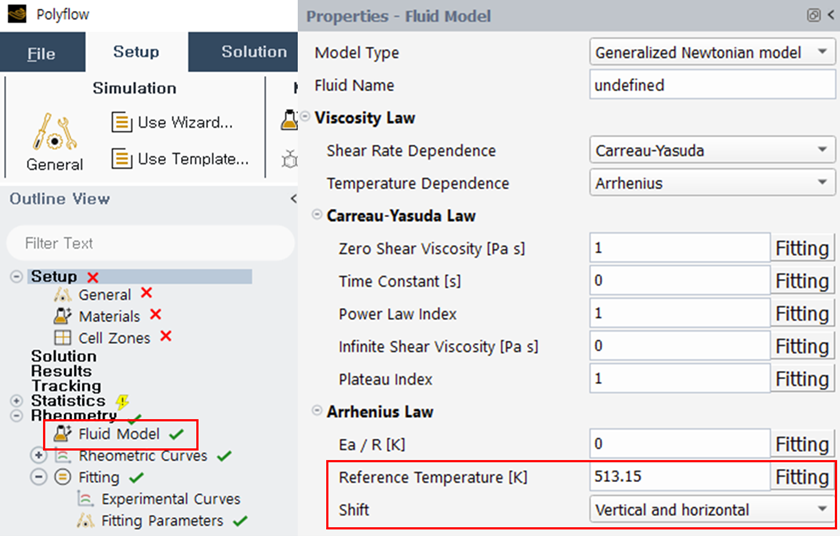Click the Use Wizard list icon
840x536 pixels.
pyautogui.click(x=121, y=122)
